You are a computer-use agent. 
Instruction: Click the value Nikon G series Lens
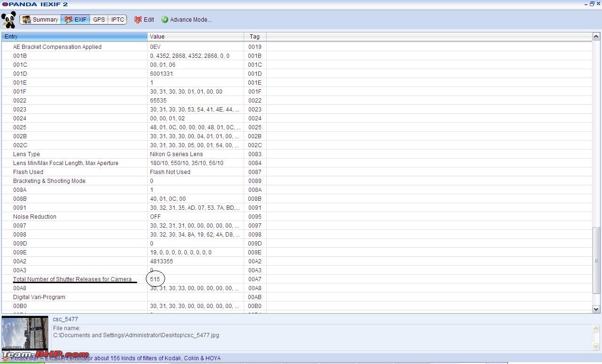click(x=176, y=154)
